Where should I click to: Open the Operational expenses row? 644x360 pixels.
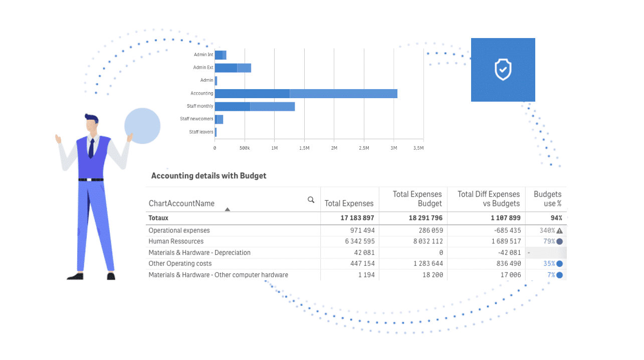179,231
